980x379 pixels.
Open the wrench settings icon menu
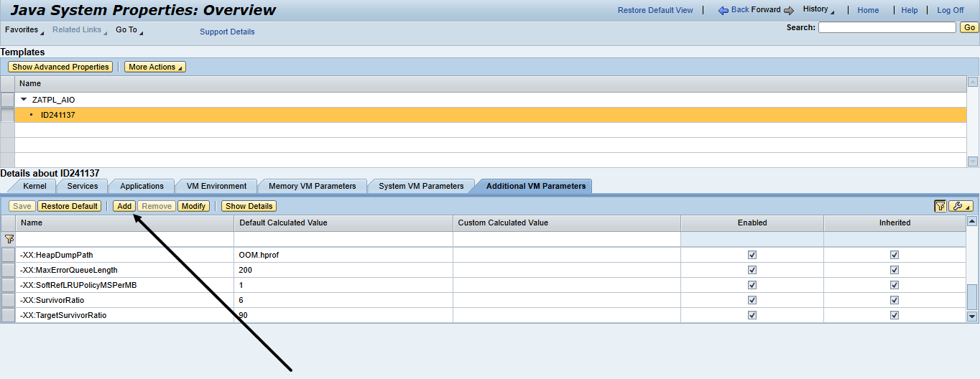click(960, 206)
